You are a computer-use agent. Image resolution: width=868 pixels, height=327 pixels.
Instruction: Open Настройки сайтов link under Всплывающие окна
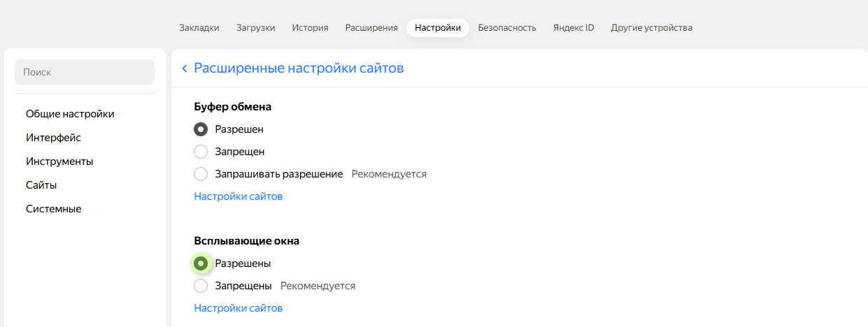point(238,308)
